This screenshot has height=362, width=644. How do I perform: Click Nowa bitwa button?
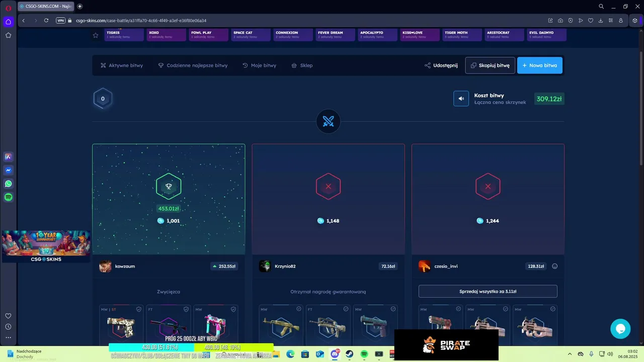(540, 65)
